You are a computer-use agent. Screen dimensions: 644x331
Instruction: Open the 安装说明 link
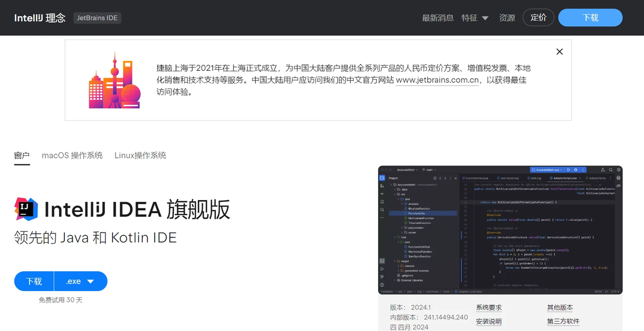489,322
